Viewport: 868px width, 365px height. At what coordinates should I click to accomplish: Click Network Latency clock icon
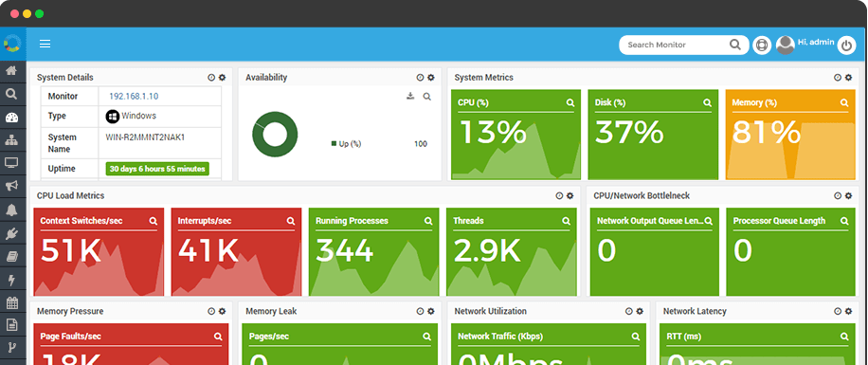pyautogui.click(x=838, y=311)
